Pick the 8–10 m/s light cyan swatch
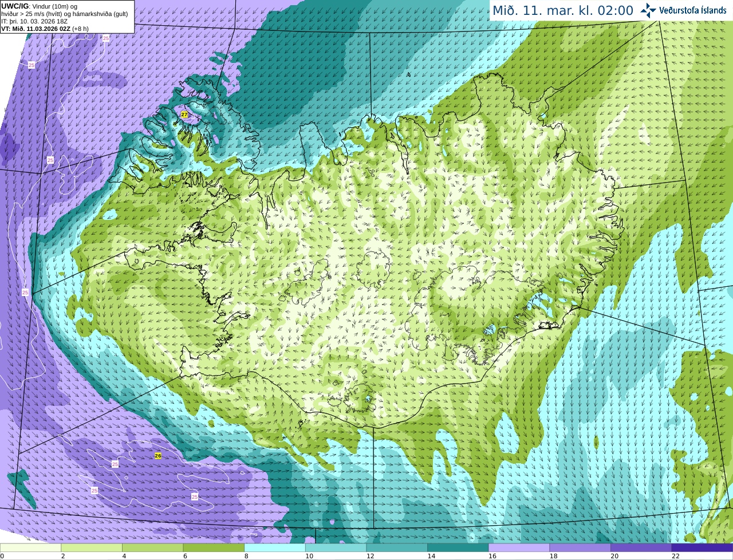The image size is (733, 560). coord(275,547)
